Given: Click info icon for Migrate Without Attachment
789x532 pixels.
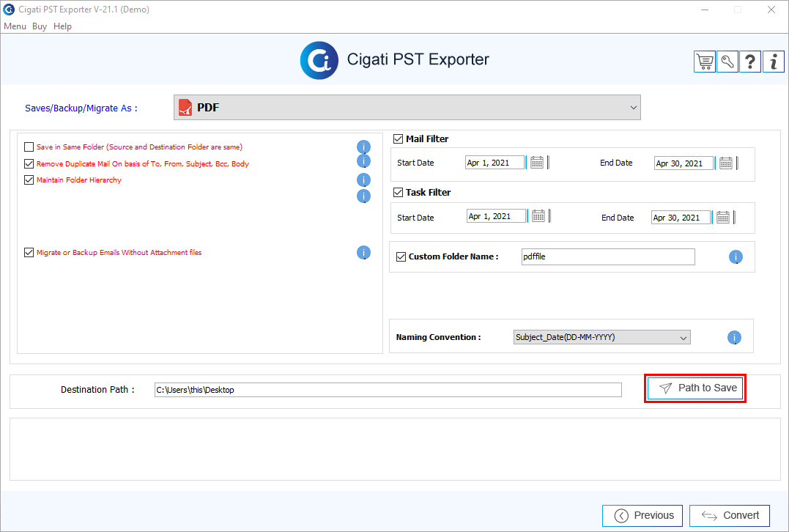Looking at the screenshot, I should [x=364, y=253].
